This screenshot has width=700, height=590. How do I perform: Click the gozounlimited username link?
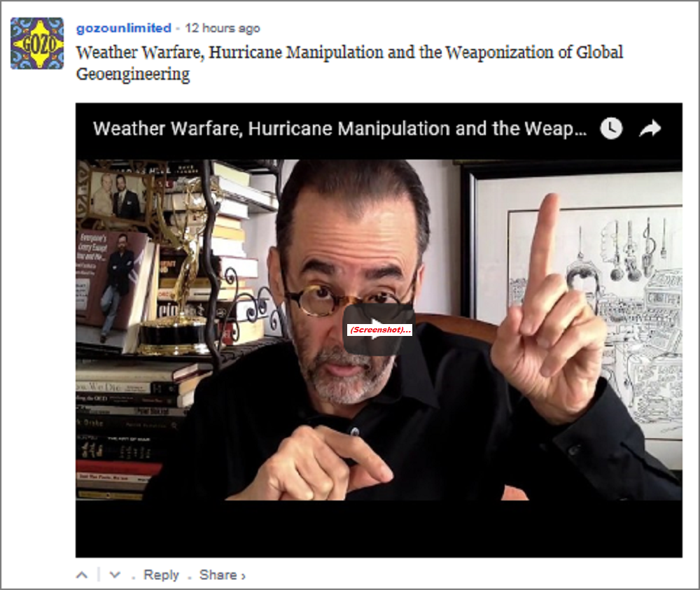(124, 28)
